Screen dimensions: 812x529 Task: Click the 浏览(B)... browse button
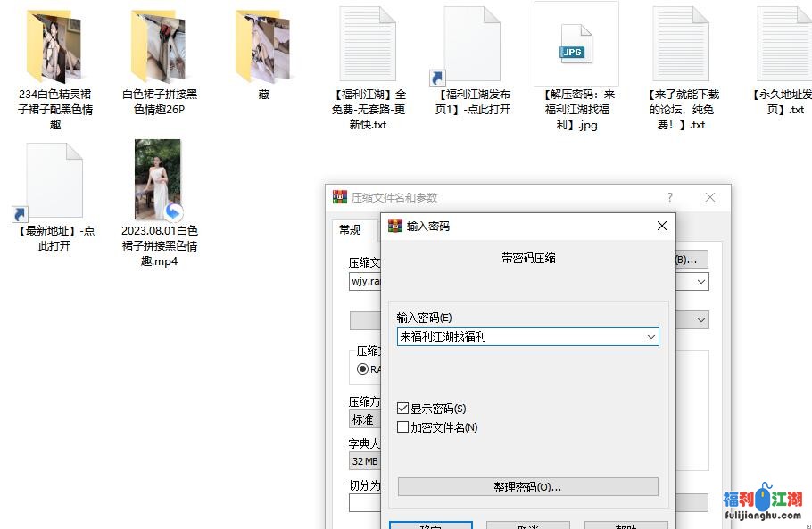coord(690,260)
